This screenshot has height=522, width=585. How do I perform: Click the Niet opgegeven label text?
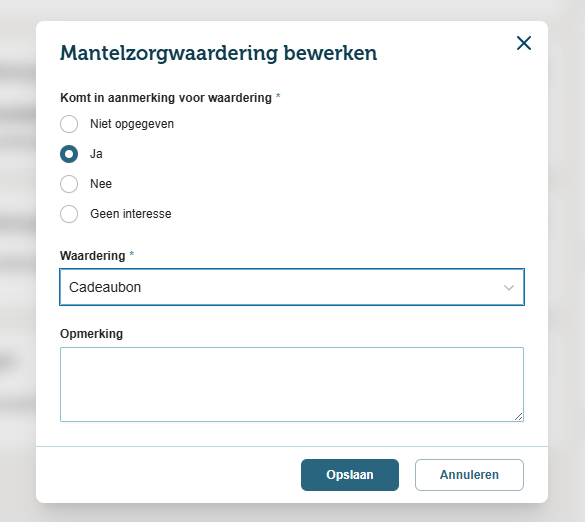click(132, 124)
